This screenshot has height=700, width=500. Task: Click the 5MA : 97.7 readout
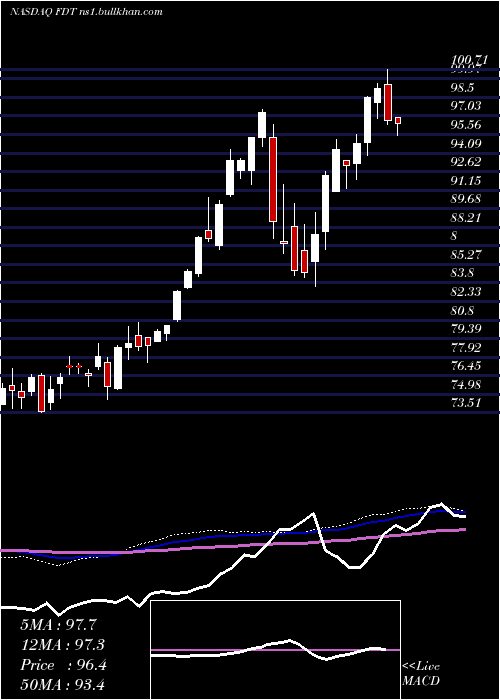click(x=58, y=624)
